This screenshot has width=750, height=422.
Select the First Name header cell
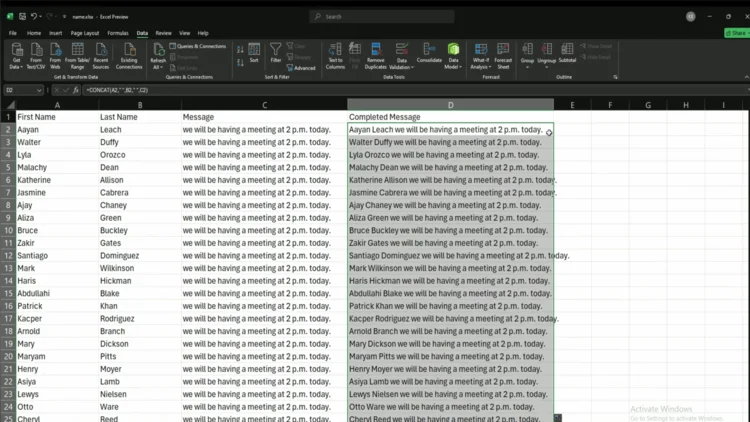[x=57, y=117]
